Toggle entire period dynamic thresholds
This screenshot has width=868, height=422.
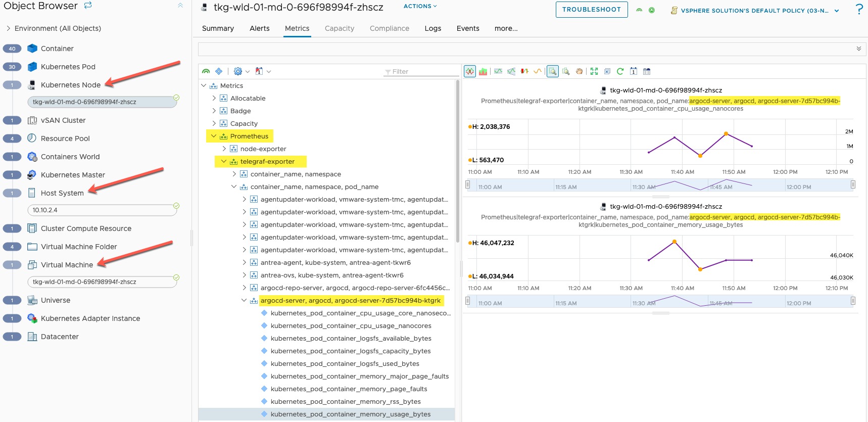click(511, 71)
